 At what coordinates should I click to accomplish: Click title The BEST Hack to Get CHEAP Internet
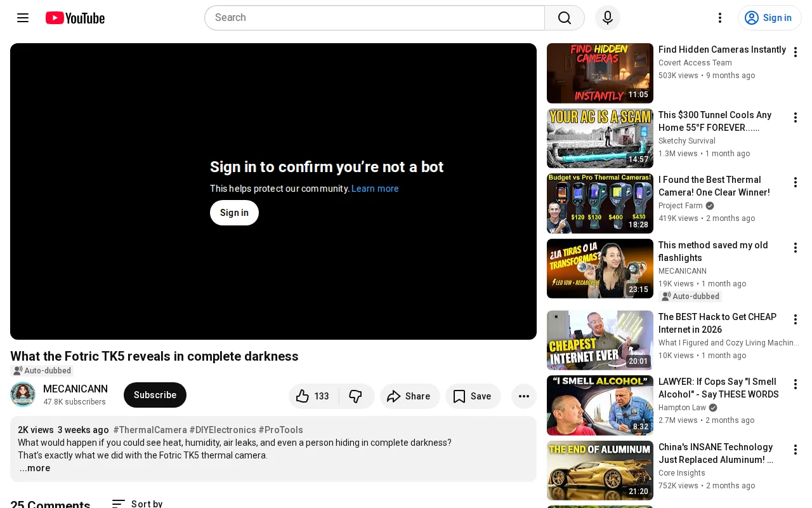click(717, 323)
